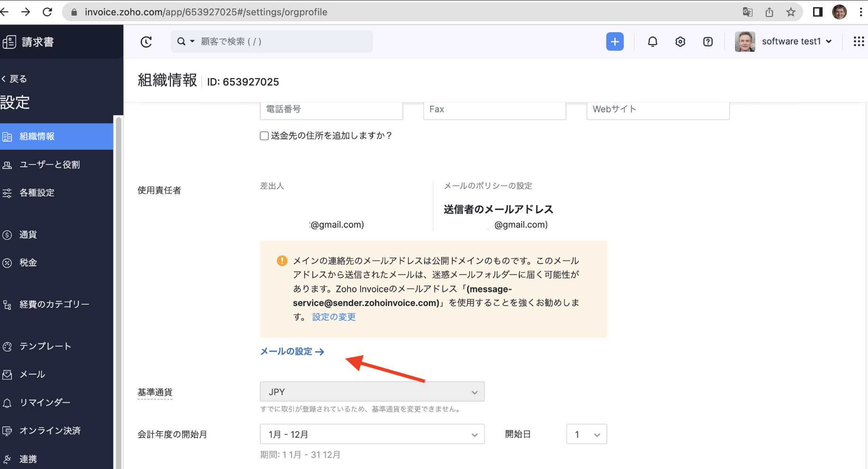The width and height of the screenshot is (868, 469).
Task: Open the recent activity history icon
Action: tap(146, 42)
